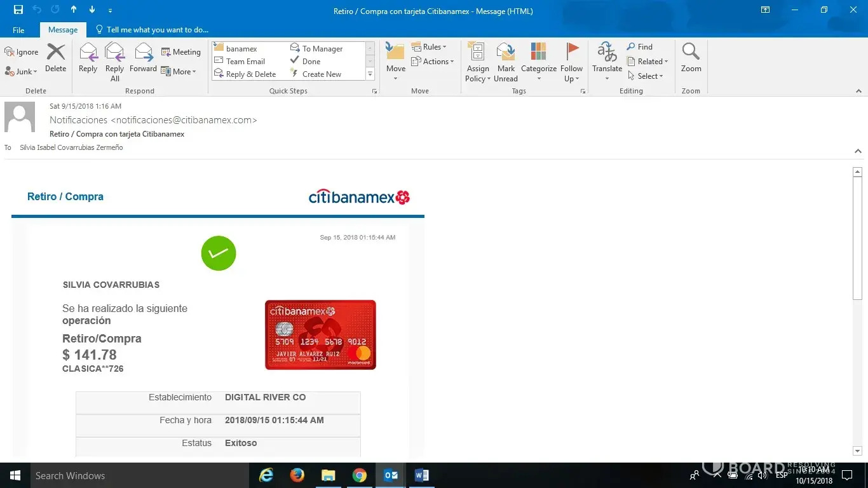Open the Junk dropdown

[x=22, y=72]
